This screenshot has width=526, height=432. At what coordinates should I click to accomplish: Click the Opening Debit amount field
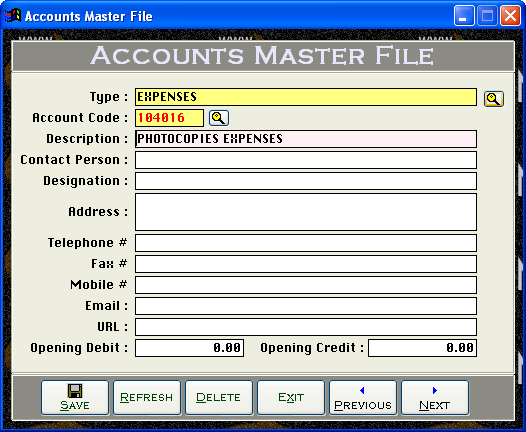point(189,348)
